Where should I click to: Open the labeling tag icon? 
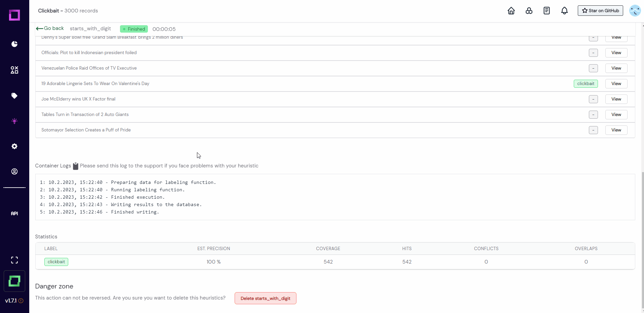[14, 96]
